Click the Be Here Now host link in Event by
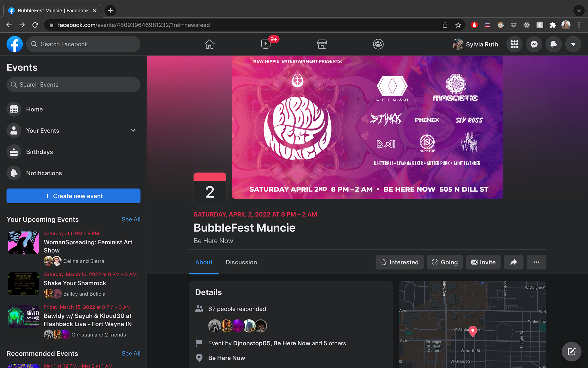 pos(292,343)
